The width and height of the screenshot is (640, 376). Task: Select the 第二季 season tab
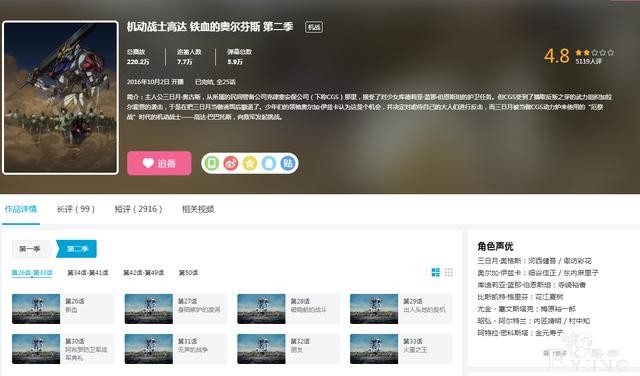click(x=77, y=249)
